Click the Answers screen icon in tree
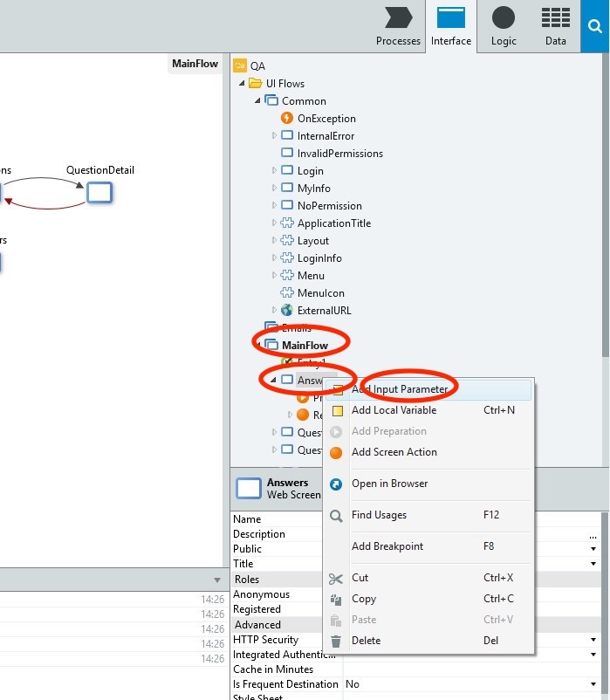Image resolution: width=610 pixels, height=700 pixels. coord(287,380)
